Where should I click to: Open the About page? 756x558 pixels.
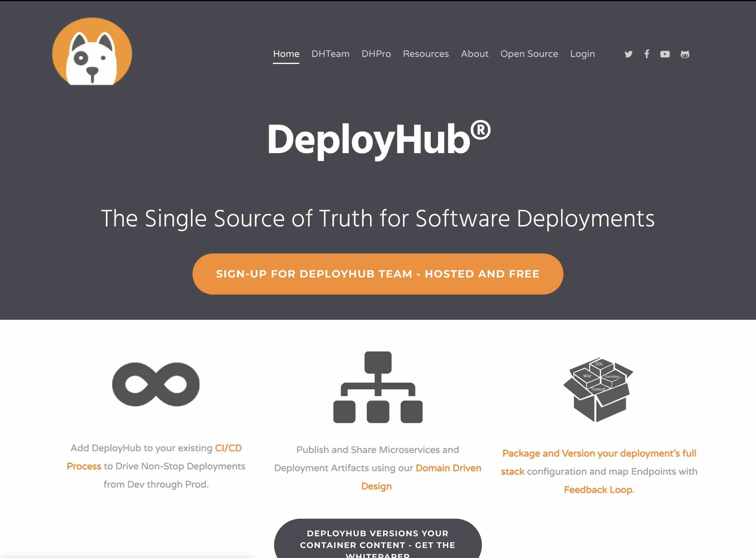474,54
